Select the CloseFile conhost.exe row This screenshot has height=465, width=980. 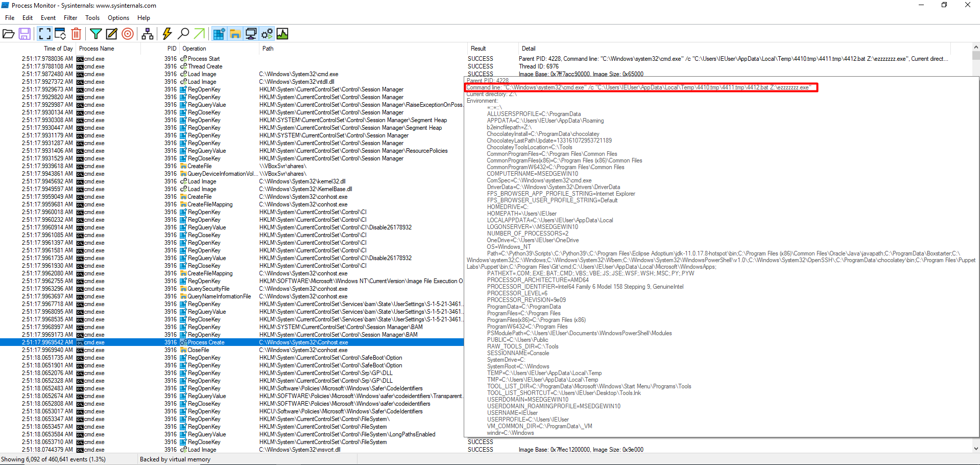[x=232, y=350]
